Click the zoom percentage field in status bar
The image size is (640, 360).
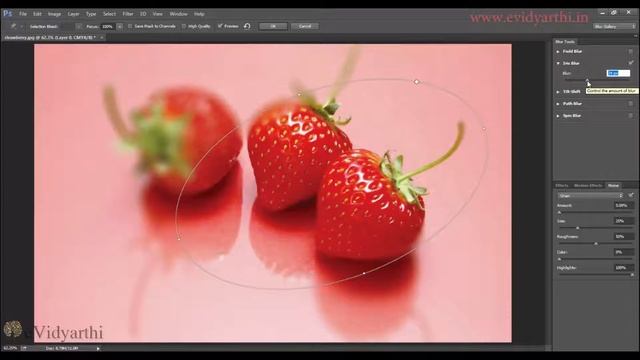point(11,348)
